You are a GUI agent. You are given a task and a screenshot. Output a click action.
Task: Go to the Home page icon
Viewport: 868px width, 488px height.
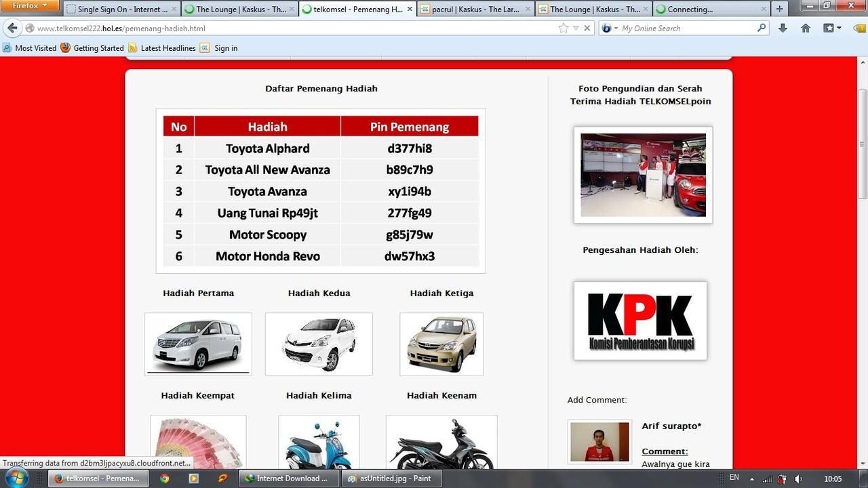pos(806,28)
